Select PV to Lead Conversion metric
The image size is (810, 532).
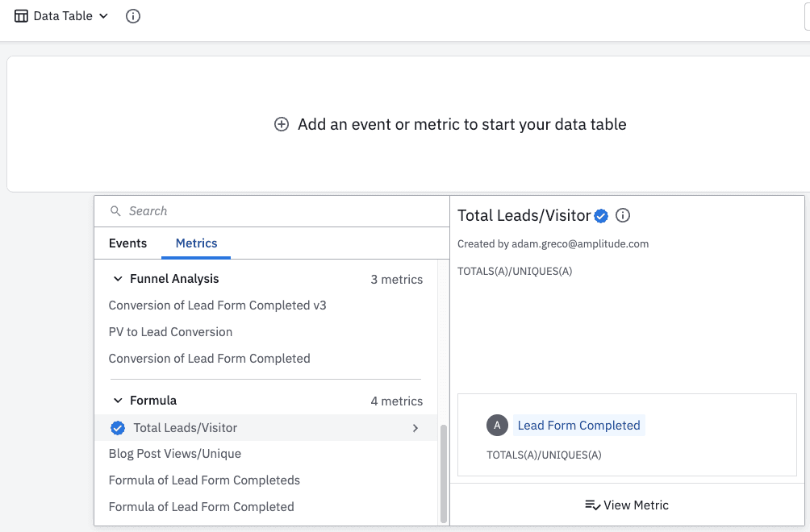(170, 332)
